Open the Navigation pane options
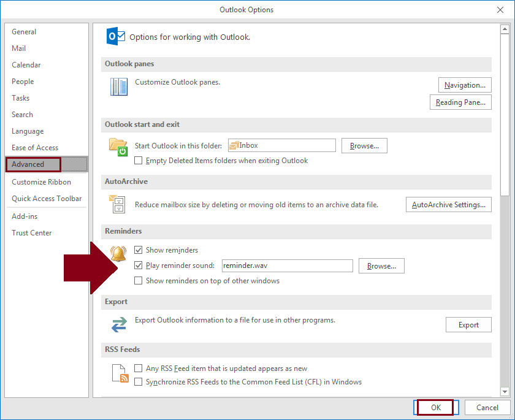 tap(465, 85)
